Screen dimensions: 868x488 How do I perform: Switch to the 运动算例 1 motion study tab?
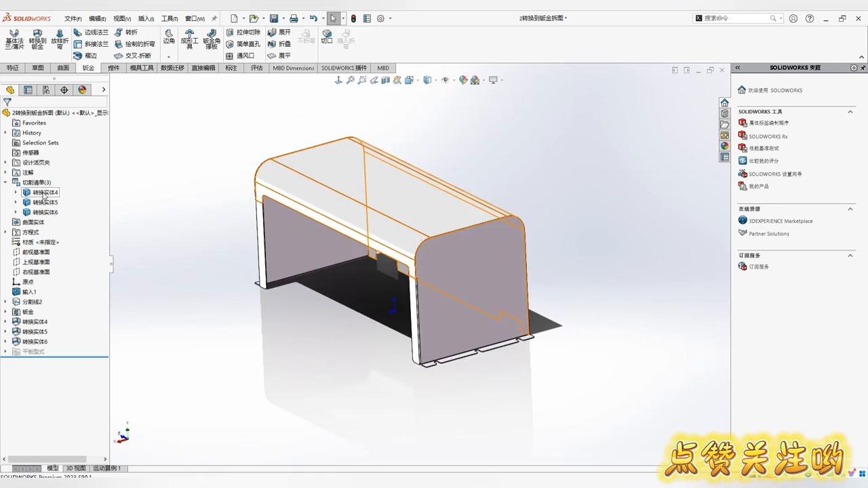click(107, 468)
